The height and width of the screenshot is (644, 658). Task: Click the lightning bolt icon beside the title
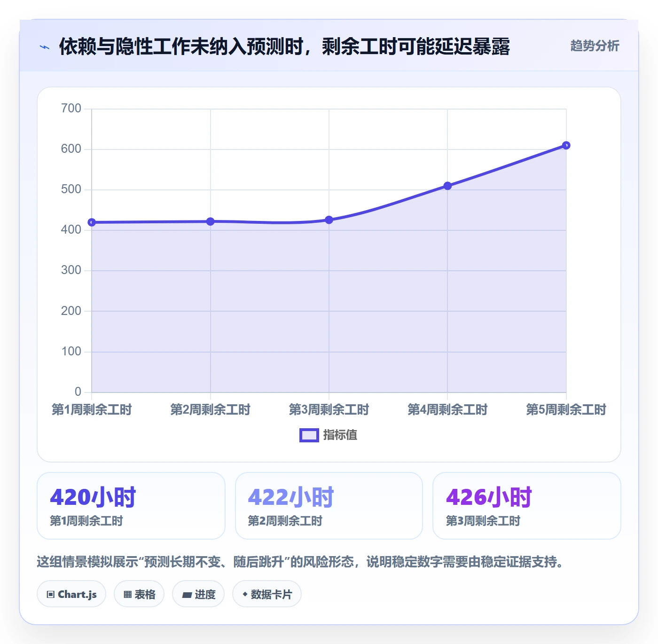tap(45, 47)
